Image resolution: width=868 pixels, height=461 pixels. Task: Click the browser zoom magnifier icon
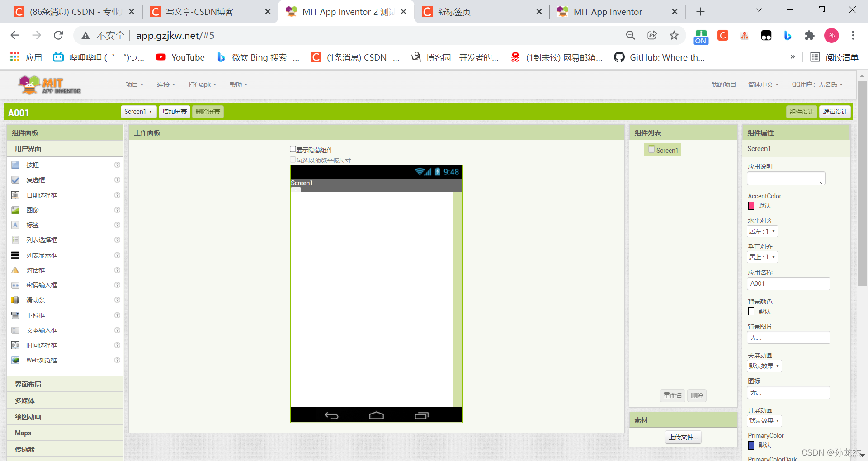point(631,35)
